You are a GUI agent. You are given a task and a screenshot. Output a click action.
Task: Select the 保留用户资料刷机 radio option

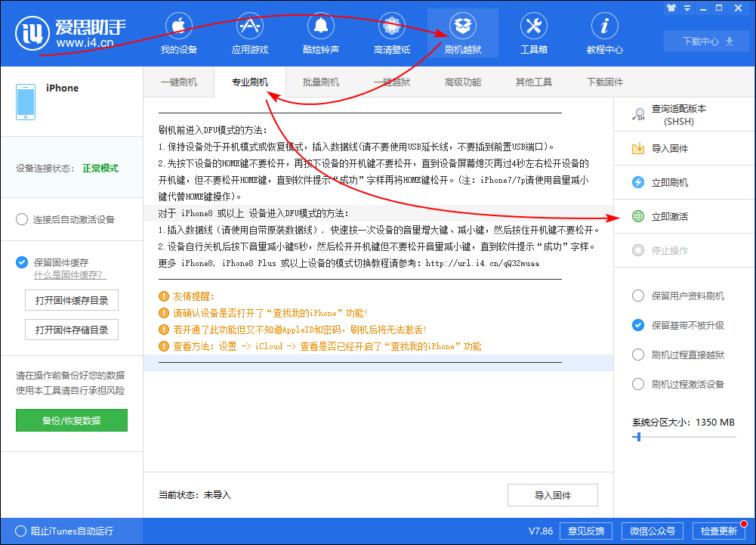tap(637, 296)
